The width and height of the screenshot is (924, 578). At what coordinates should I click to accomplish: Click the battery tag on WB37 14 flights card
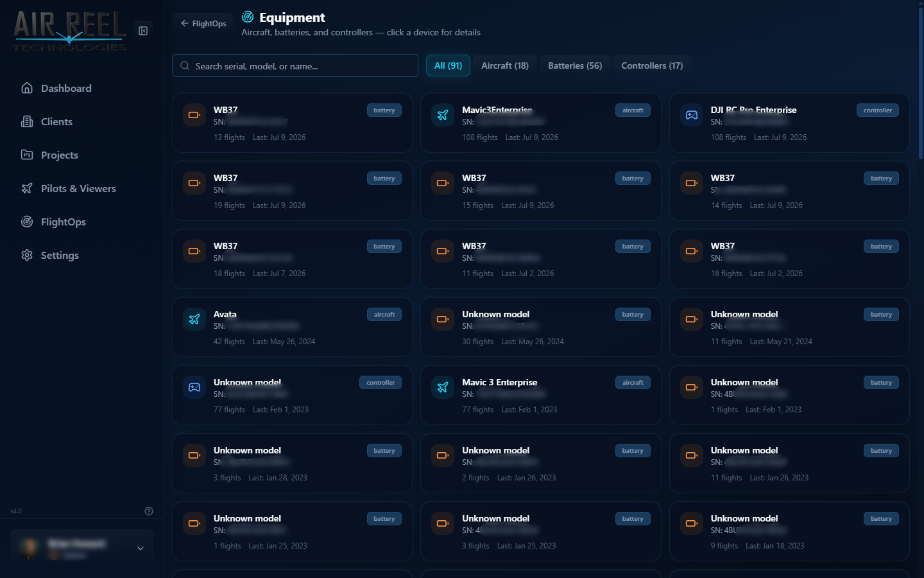click(881, 179)
